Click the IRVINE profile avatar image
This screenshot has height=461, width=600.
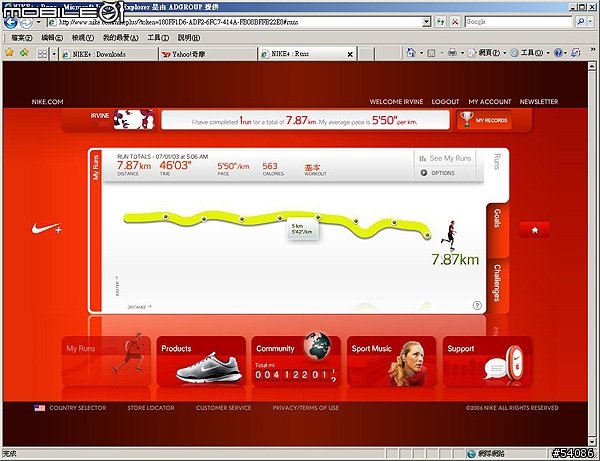(x=134, y=119)
